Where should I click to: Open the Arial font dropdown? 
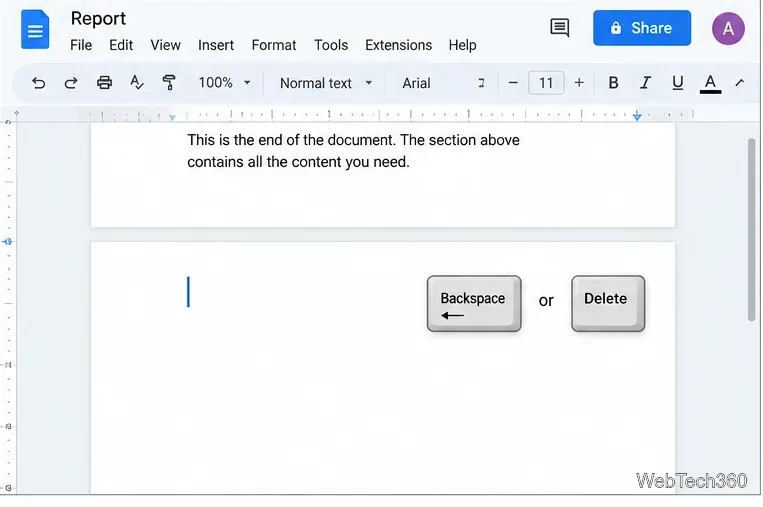point(443,83)
